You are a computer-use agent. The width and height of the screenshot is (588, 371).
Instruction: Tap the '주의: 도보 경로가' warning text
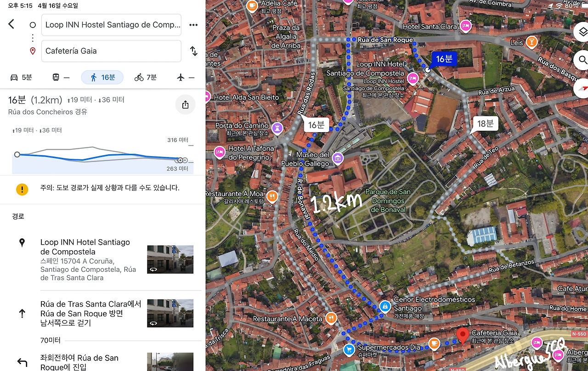point(110,188)
